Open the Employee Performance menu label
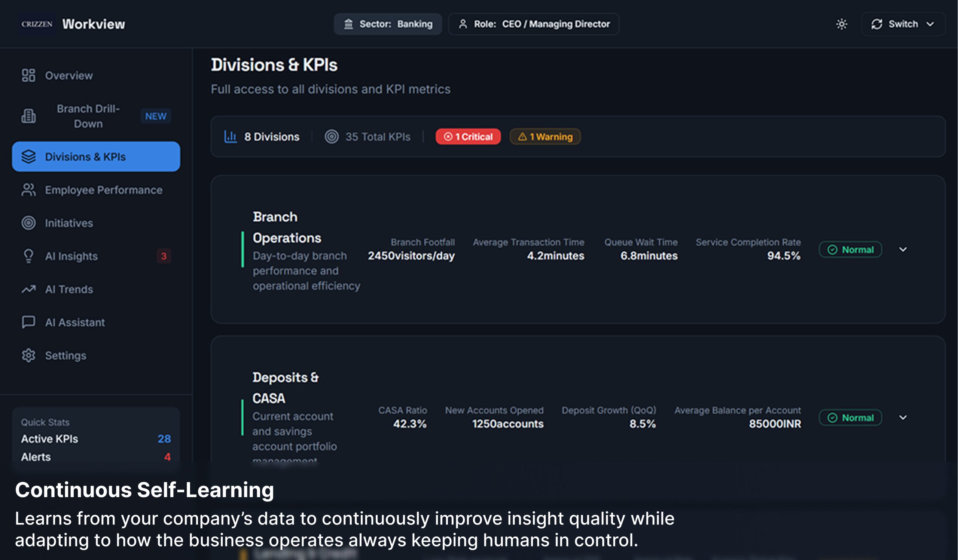Screen dimensions: 958x560 click(103, 190)
